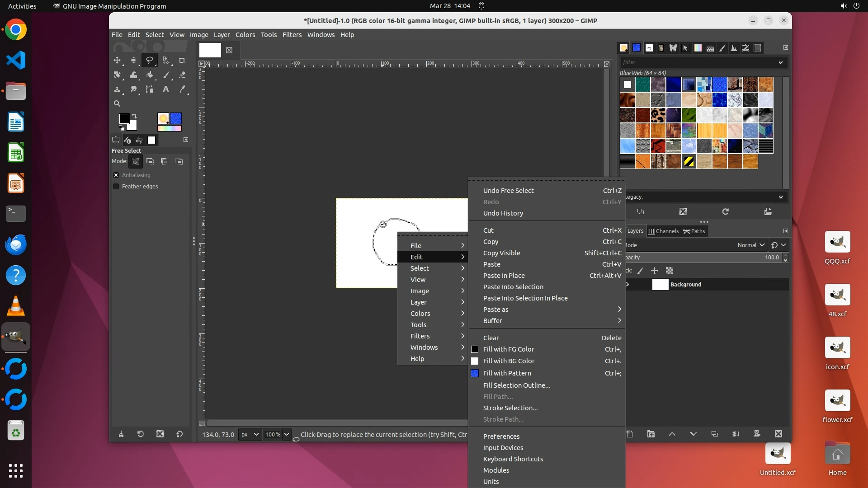
Task: Click Fill with Pattern menu entry
Action: point(507,373)
